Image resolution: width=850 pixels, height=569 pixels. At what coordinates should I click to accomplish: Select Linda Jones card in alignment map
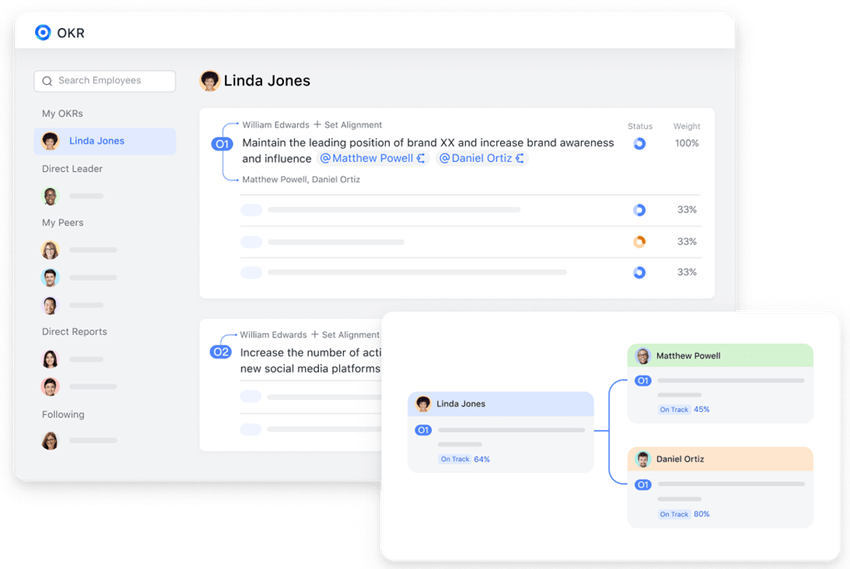500,404
